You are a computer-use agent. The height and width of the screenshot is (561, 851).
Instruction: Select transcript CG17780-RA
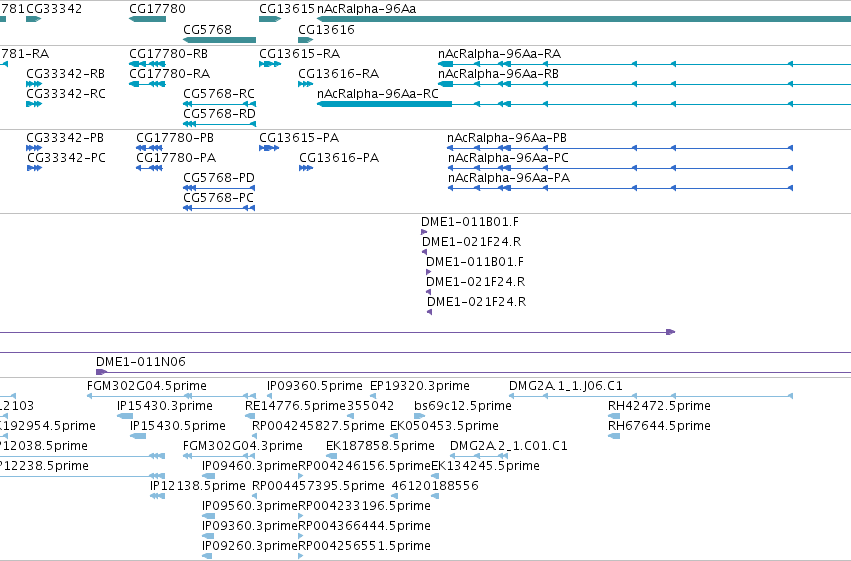point(169,74)
